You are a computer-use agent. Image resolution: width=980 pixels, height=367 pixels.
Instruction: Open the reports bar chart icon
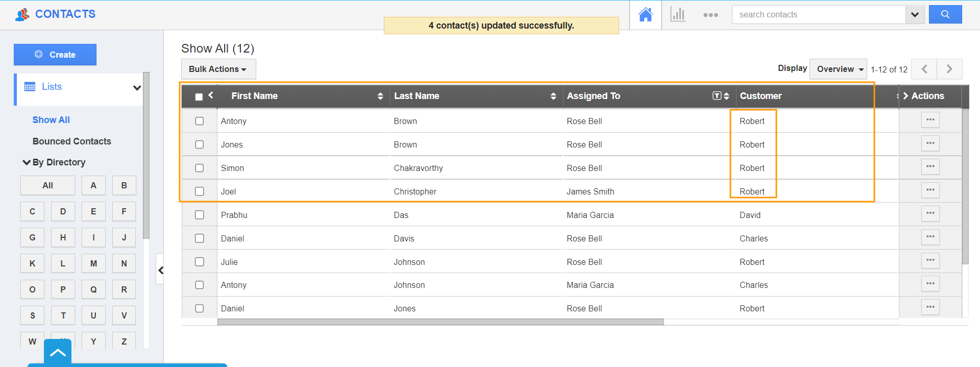tap(678, 15)
